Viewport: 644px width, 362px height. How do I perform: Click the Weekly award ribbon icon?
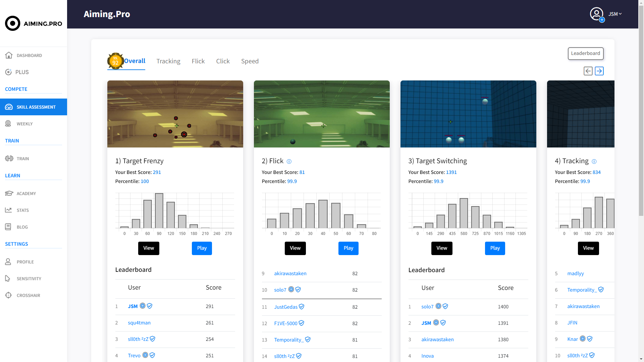pyautogui.click(x=8, y=124)
